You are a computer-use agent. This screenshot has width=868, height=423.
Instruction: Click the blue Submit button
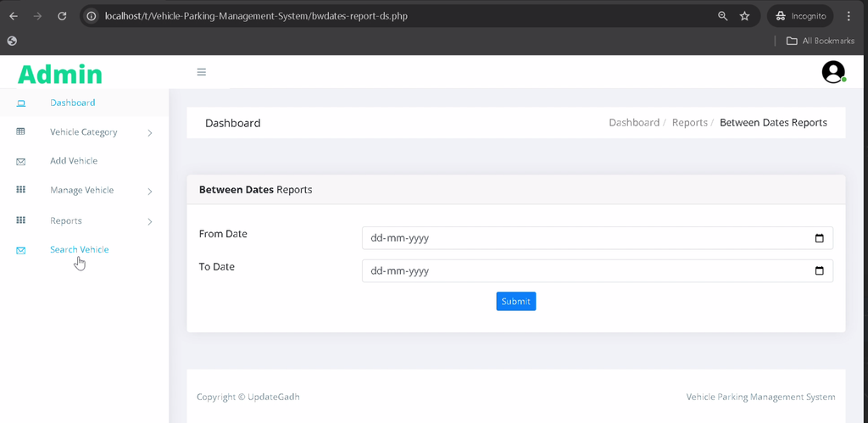tap(516, 301)
